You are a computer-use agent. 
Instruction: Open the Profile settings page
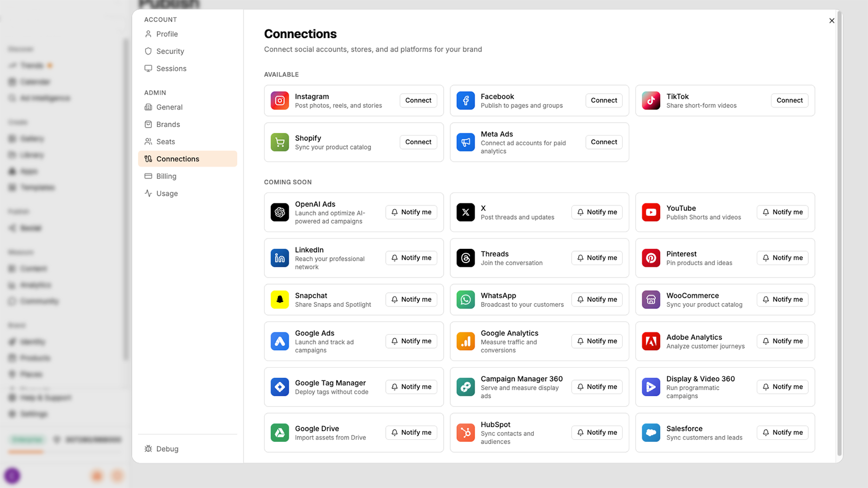[x=188, y=34]
